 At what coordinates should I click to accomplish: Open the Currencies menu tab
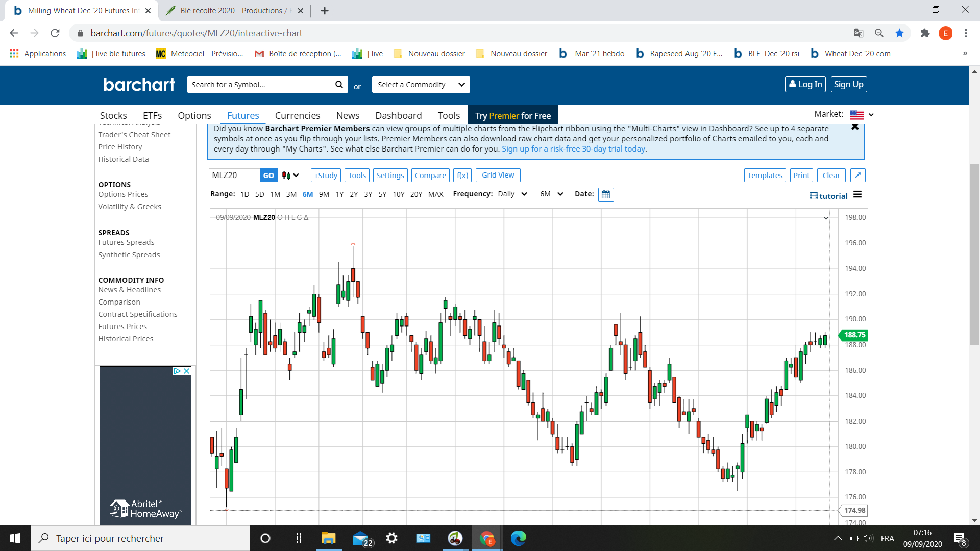pyautogui.click(x=297, y=116)
